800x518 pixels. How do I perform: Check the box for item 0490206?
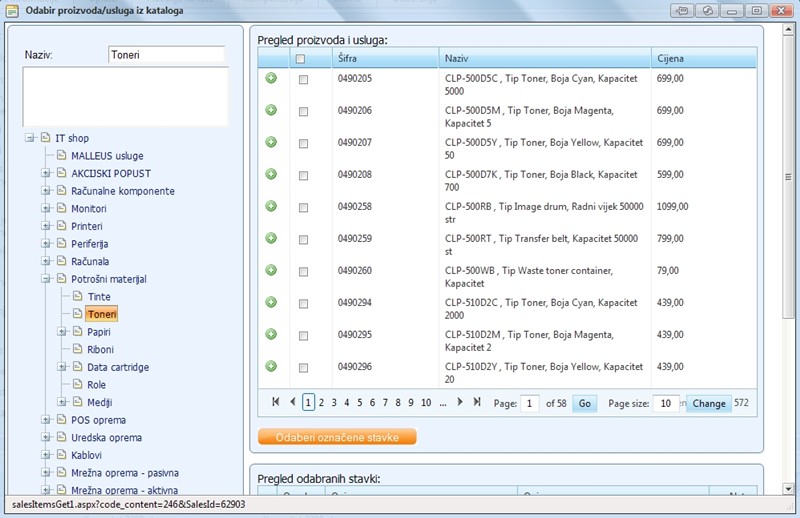(304, 112)
